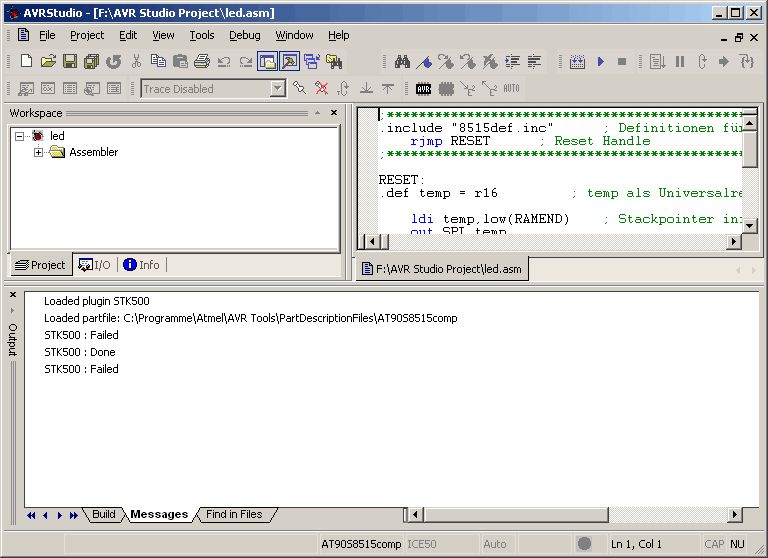Click the Print toolbar icon

pyautogui.click(x=201, y=62)
